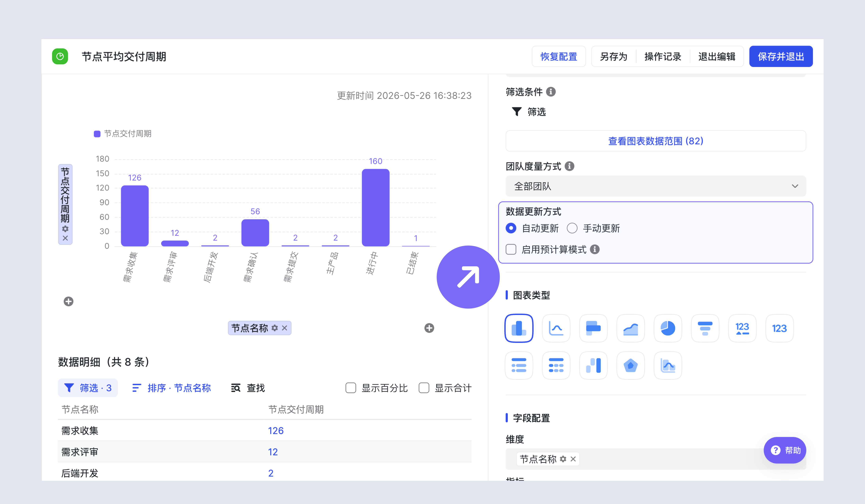Select the area chart type
This screenshot has height=504, width=865.
click(631, 328)
